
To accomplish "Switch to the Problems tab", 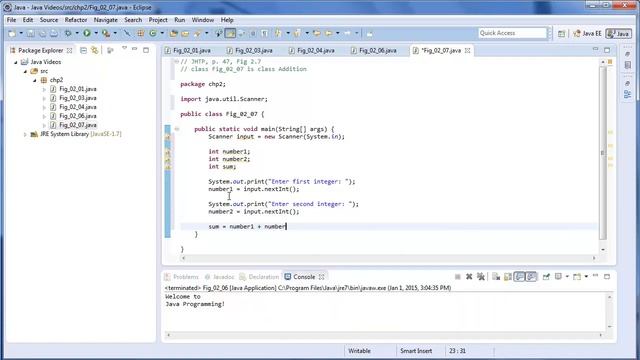I will (182, 277).
